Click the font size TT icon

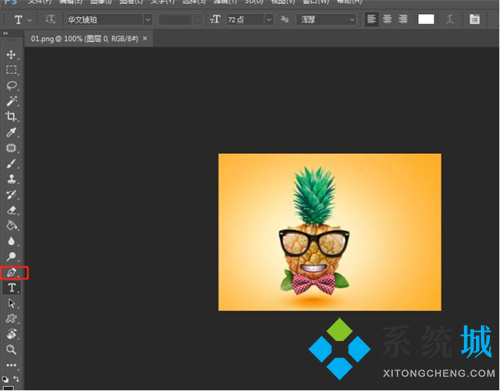click(x=215, y=19)
